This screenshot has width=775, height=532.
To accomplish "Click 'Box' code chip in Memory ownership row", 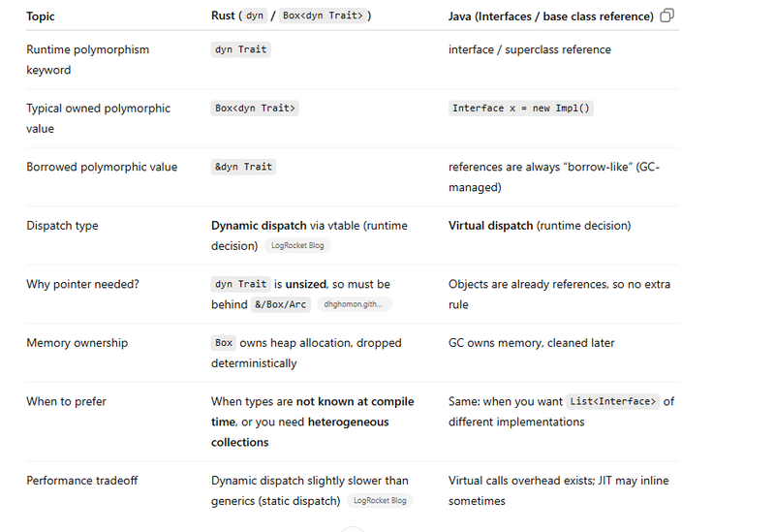I will (224, 343).
